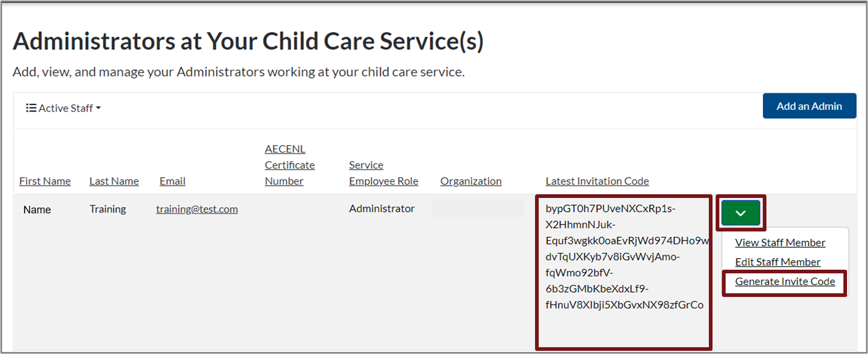This screenshot has height=354, width=868.
Task: Click the invitation code text block
Action: [x=623, y=257]
